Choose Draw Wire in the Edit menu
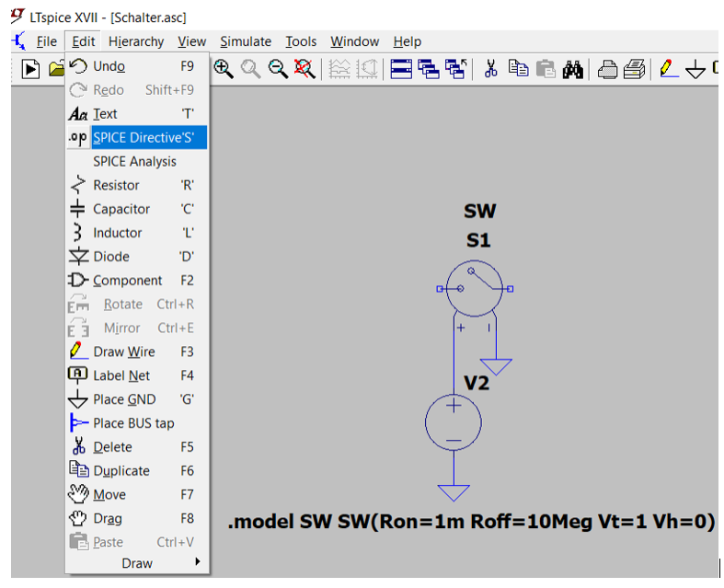 click(x=137, y=352)
